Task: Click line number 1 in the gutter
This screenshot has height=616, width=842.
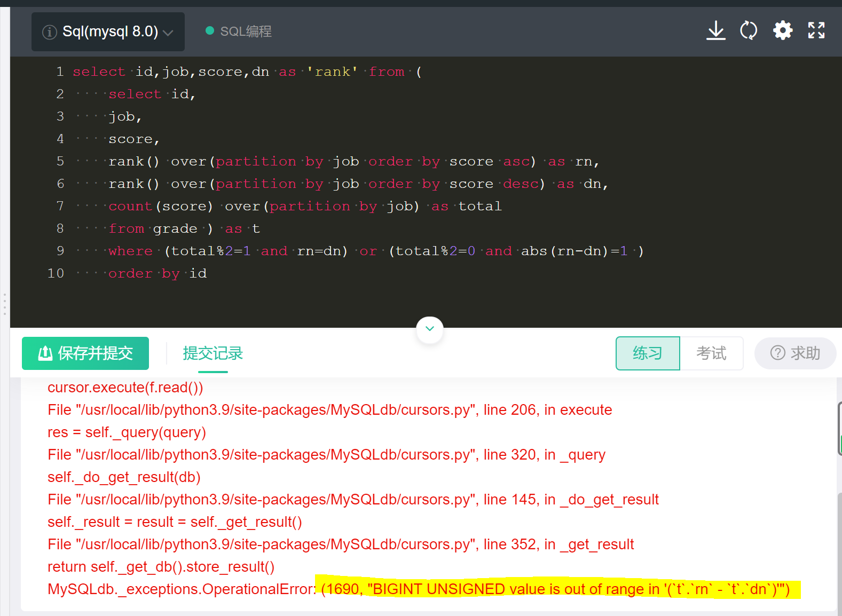Action: click(x=60, y=72)
